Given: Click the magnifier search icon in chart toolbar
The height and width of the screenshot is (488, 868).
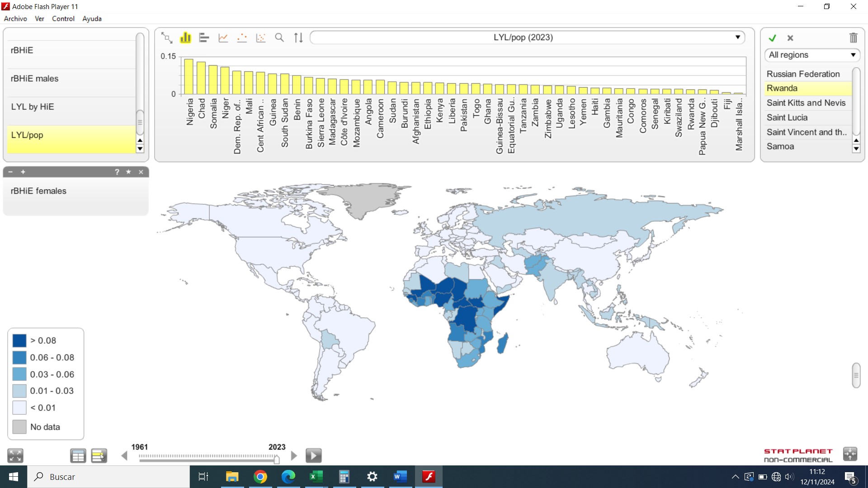Looking at the screenshot, I should 280,38.
